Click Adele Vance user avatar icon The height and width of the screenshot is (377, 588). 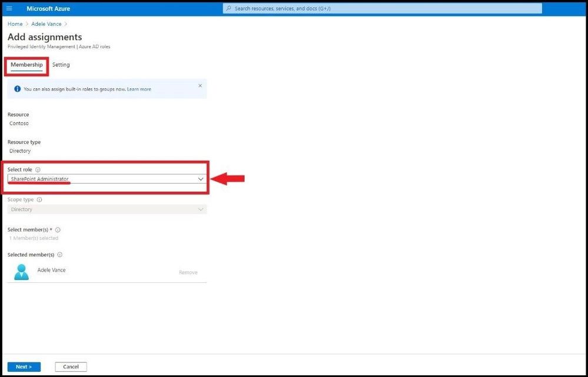[x=21, y=272]
